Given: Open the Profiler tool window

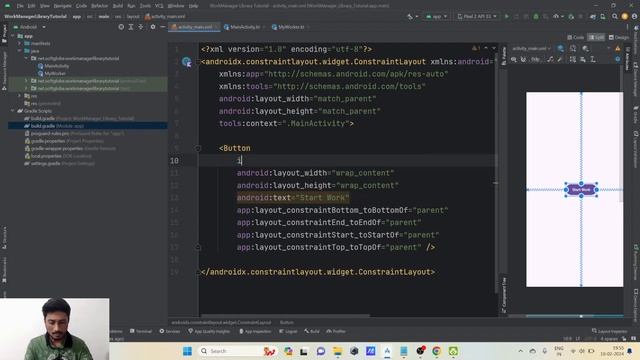Looking at the screenshot, I should point(336,331).
